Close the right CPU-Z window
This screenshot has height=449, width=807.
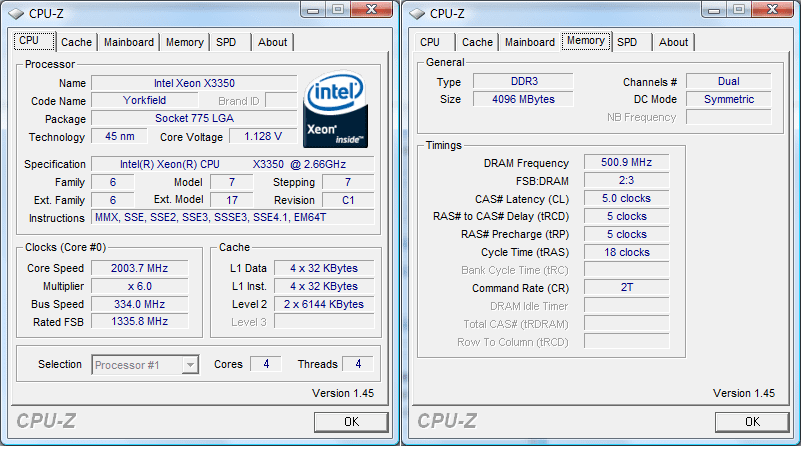tap(773, 10)
